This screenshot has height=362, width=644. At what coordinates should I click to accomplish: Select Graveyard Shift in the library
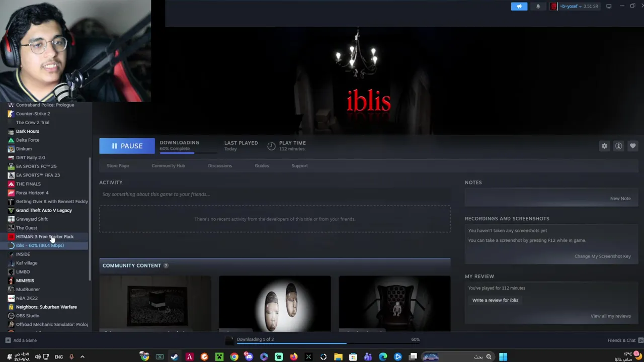coord(32,219)
